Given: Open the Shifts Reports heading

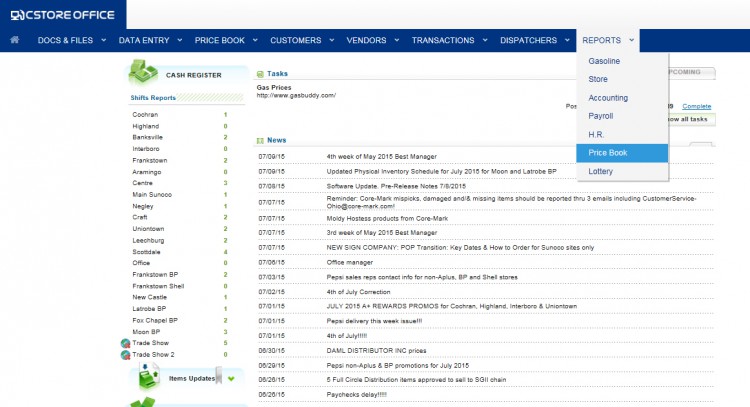Looking at the screenshot, I should 153,98.
